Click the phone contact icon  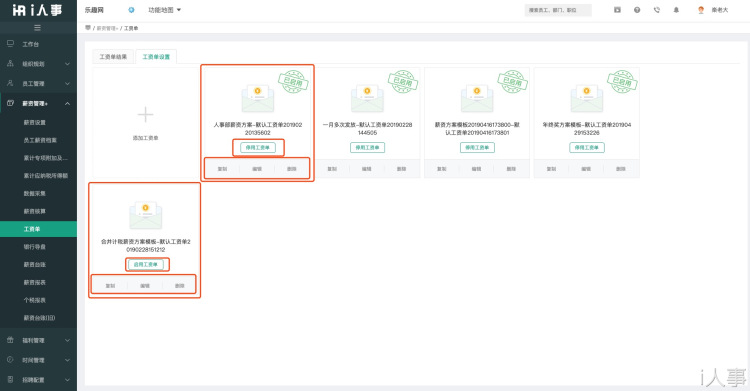tap(657, 10)
